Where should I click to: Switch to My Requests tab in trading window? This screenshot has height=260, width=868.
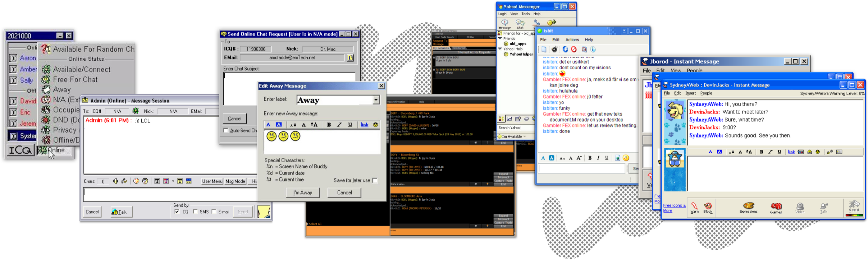click(x=441, y=48)
